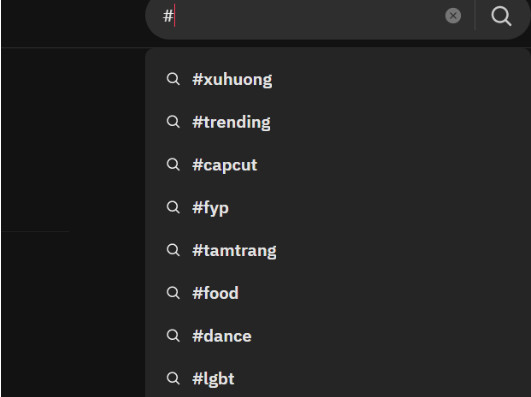Screen dimensions: 531x397
Task: Clear the search field with the X icon
Action: click(453, 16)
